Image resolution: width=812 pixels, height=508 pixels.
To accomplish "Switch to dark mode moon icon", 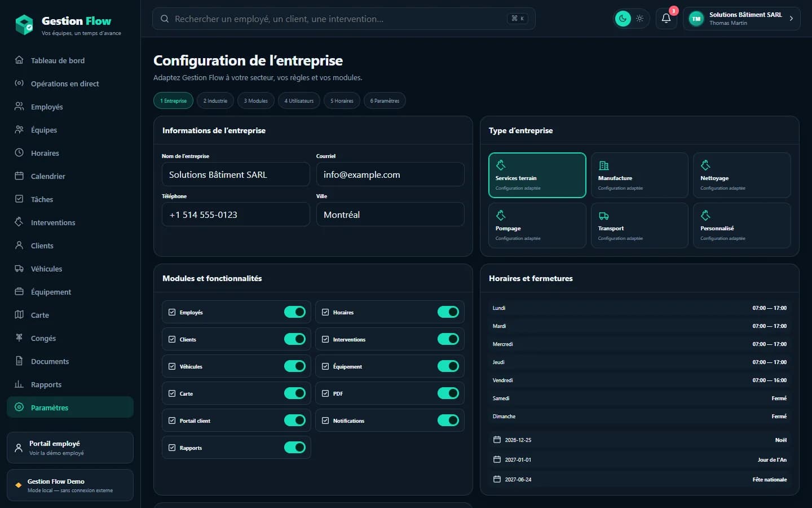I will coord(623,19).
